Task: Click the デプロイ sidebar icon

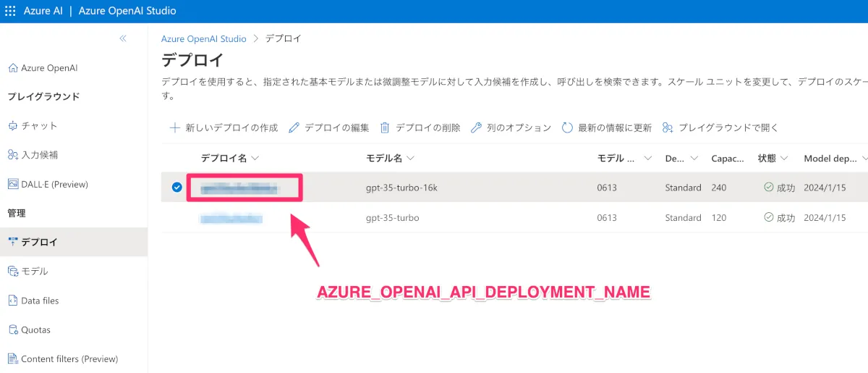Action: pos(12,242)
